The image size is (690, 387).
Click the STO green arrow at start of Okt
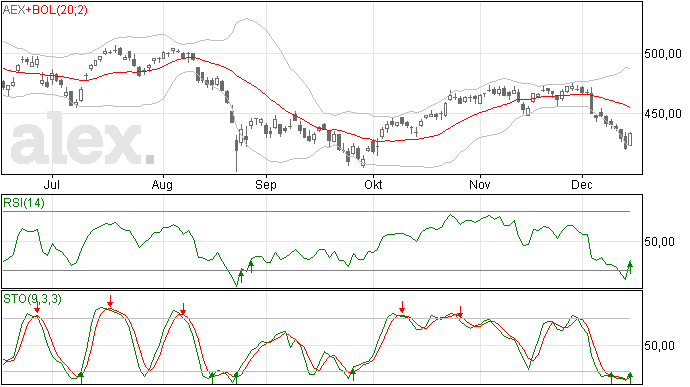click(352, 376)
